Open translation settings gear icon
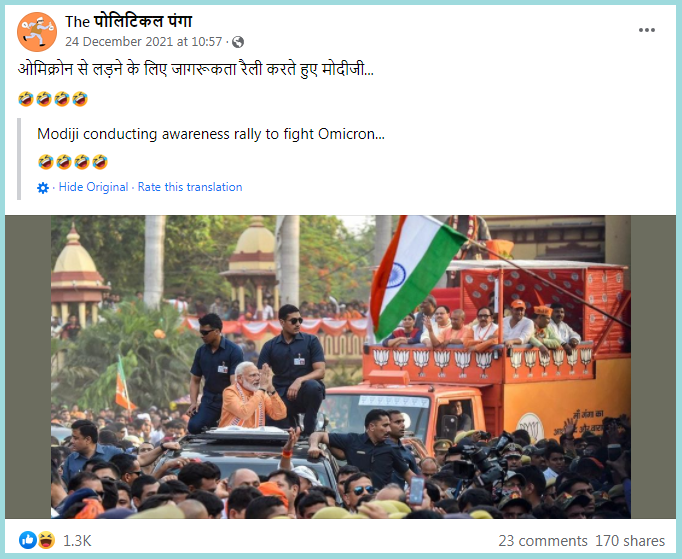The height and width of the screenshot is (559, 682). [x=43, y=188]
